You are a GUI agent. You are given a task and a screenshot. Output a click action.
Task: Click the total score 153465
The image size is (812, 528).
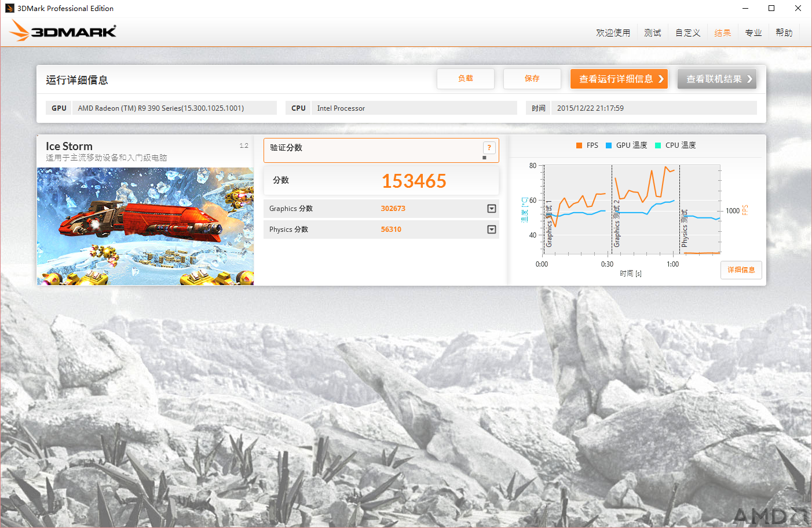click(x=414, y=181)
